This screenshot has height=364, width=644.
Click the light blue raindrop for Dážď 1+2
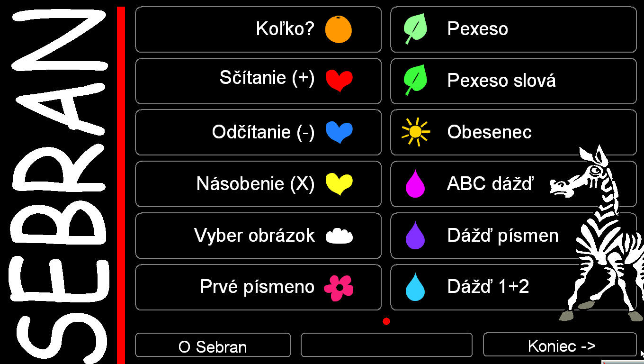pyautogui.click(x=415, y=287)
